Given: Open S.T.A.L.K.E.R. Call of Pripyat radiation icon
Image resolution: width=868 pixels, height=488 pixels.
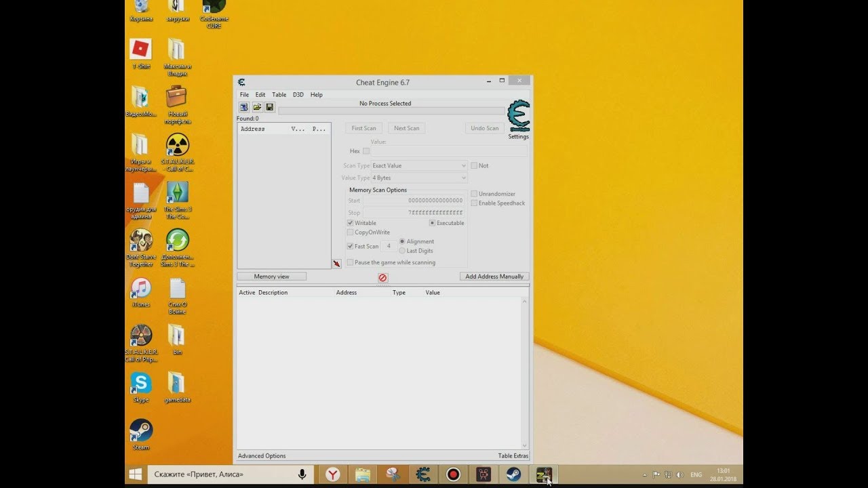Looking at the screenshot, I should [x=141, y=344].
